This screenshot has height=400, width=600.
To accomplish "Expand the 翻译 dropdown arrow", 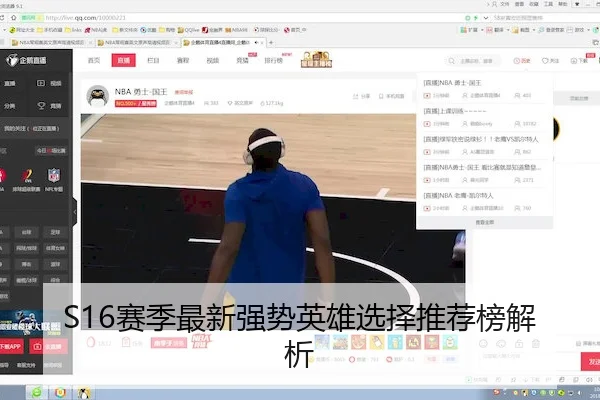I will click(507, 30).
